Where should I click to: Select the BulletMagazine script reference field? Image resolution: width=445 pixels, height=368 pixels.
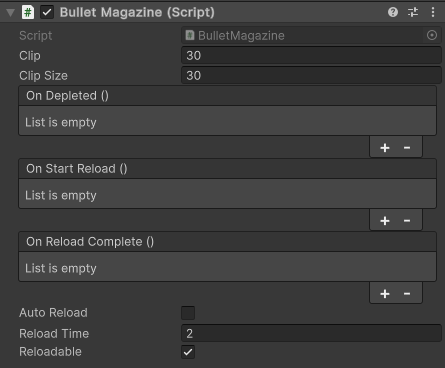[311, 35]
